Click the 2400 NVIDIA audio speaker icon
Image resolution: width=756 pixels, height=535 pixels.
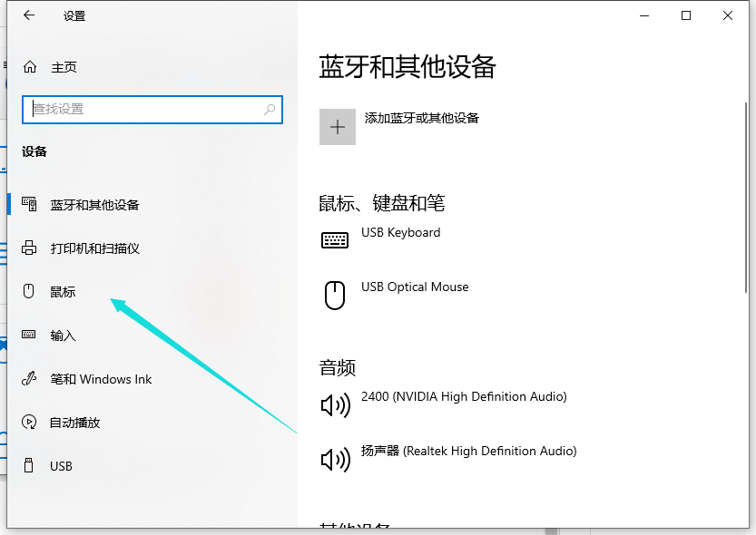click(335, 404)
